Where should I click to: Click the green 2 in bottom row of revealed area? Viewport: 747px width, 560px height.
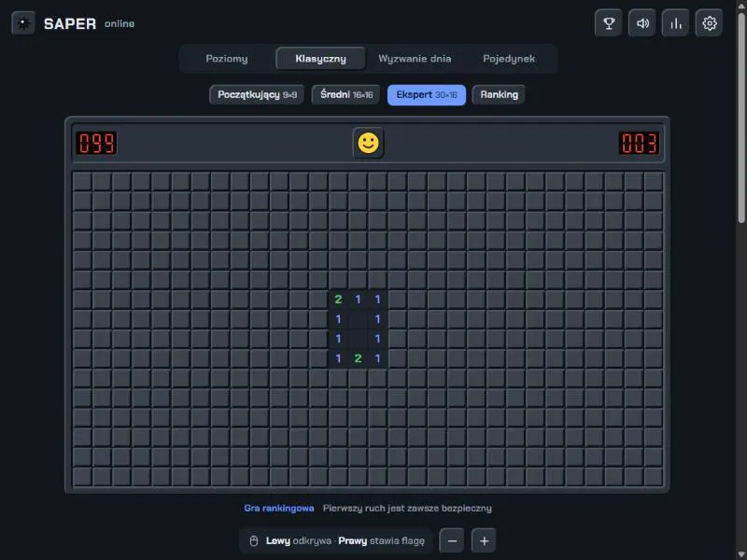358,358
